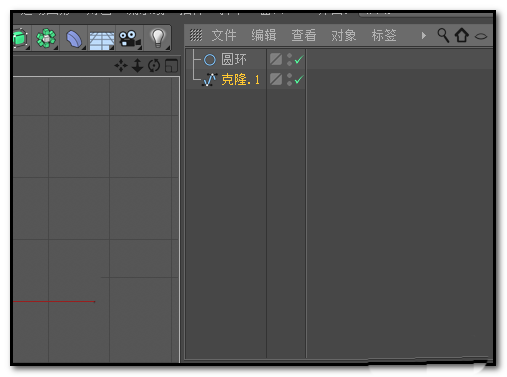
Task: Toggle visibility dots for 圆环
Action: click(x=289, y=60)
